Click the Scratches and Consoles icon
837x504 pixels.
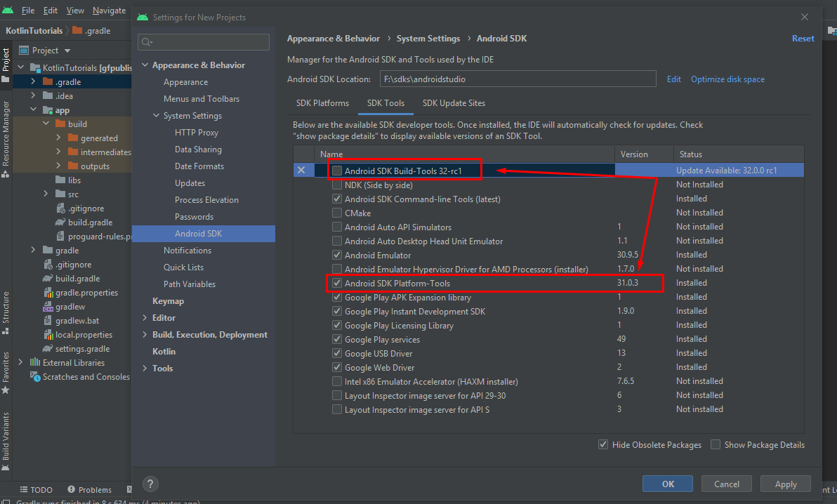[x=35, y=376]
